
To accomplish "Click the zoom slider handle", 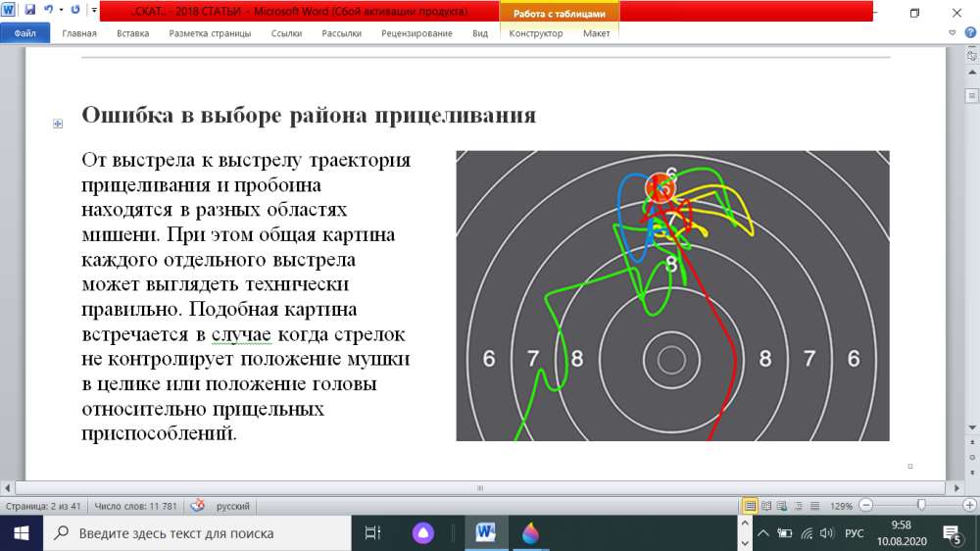I will (920, 505).
